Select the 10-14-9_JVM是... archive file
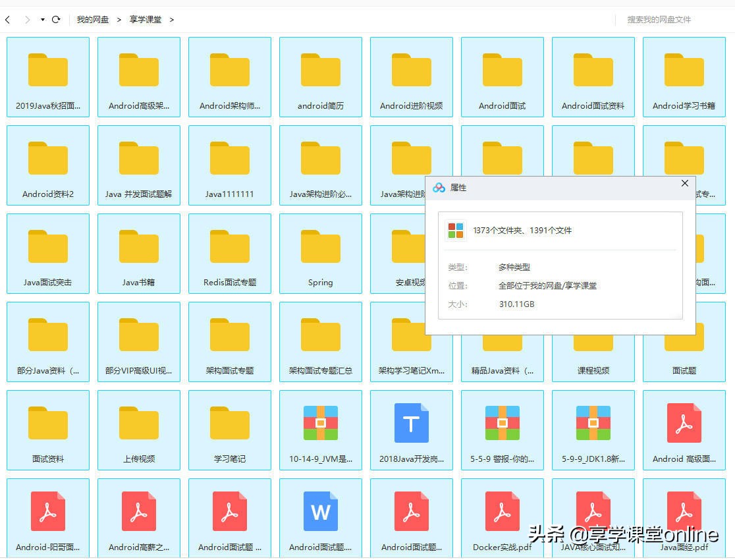This screenshot has width=735, height=560. 321,430
